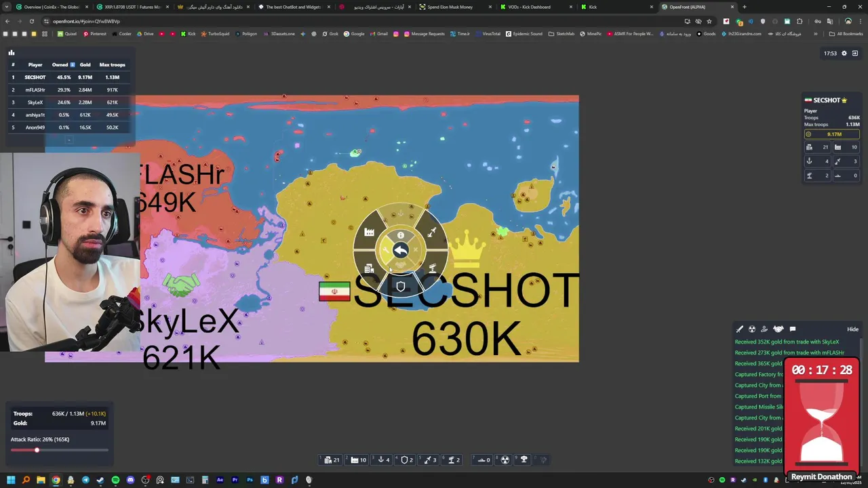Click the factory count tile showing 10 in player panel
The width and height of the screenshot is (868, 488).
846,147
